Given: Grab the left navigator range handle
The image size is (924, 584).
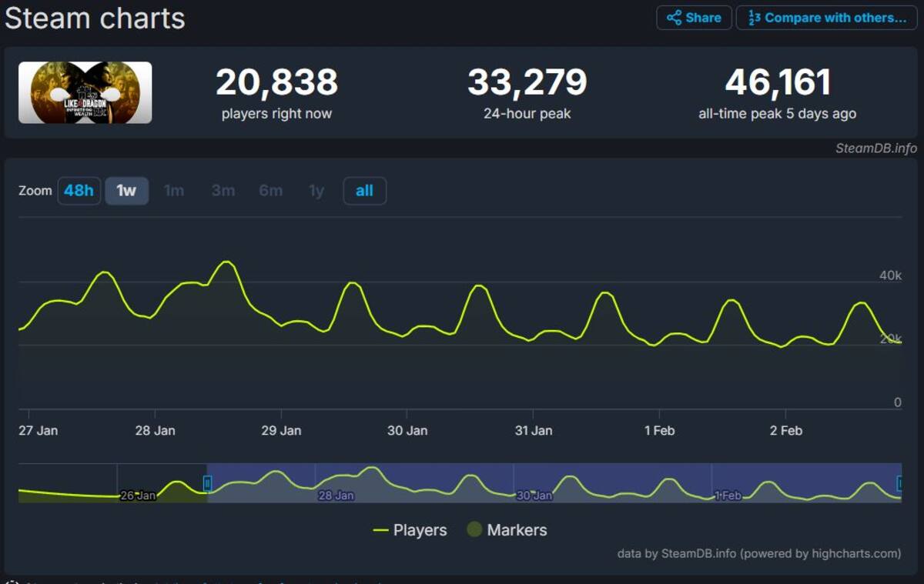Looking at the screenshot, I should click(207, 483).
